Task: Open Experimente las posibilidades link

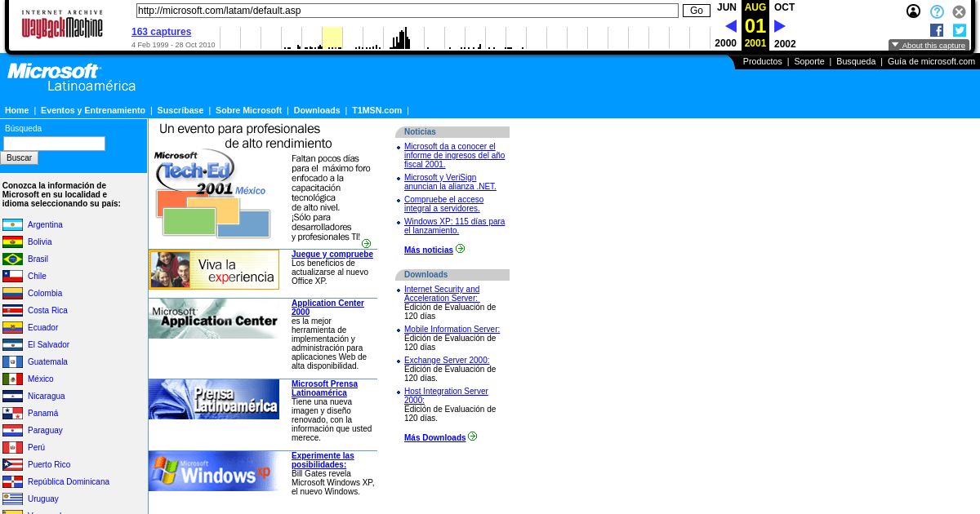Action: tap(323, 460)
